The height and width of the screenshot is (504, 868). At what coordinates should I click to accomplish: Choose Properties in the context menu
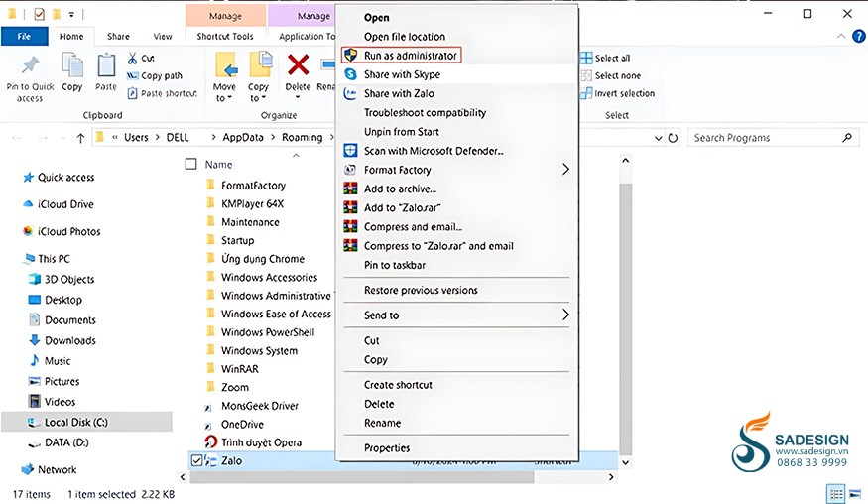pyautogui.click(x=387, y=448)
